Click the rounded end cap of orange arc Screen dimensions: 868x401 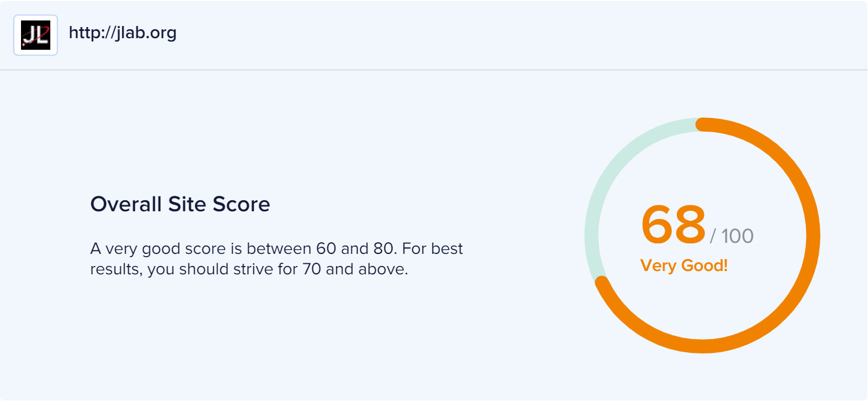tap(602, 282)
